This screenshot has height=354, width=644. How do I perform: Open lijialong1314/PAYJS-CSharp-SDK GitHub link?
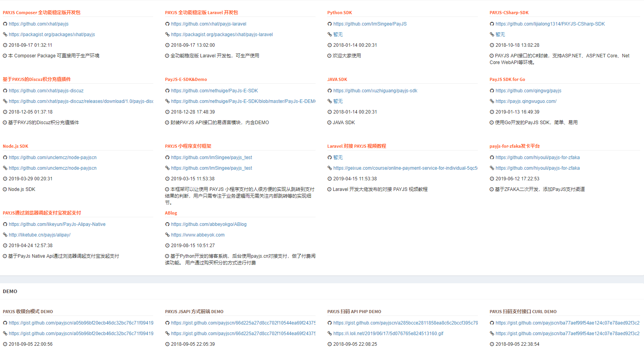[550, 24]
